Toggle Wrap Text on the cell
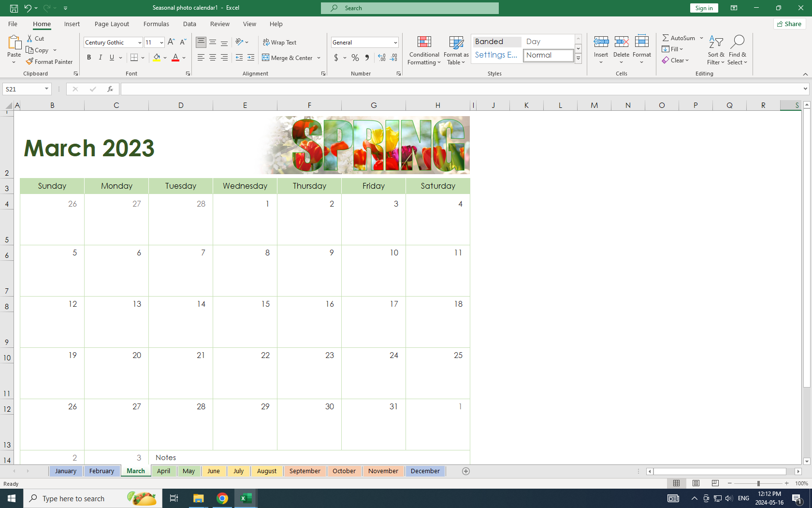 coord(280,43)
